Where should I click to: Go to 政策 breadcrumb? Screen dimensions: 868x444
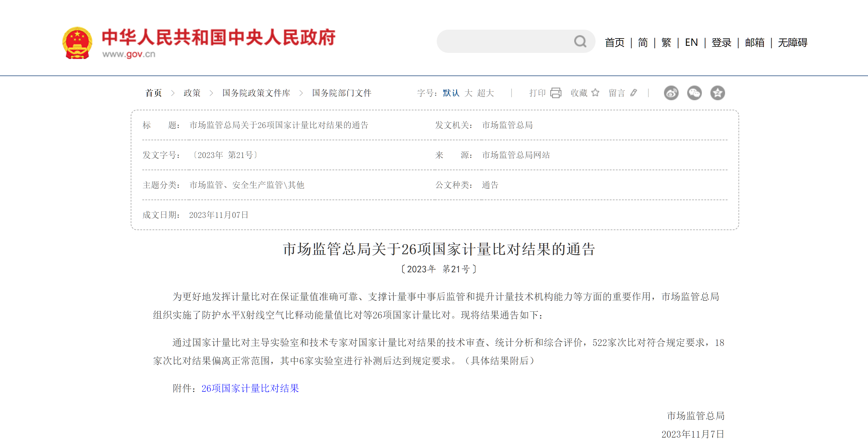(192, 93)
